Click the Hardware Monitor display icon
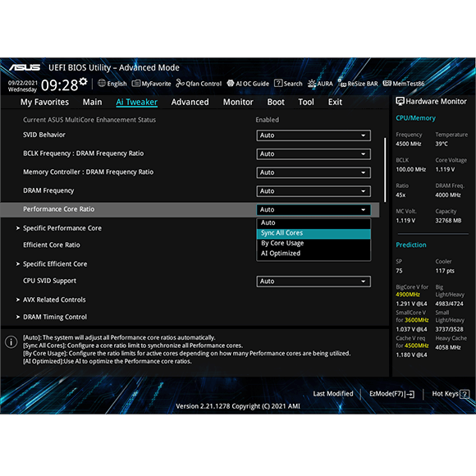 [x=400, y=101]
